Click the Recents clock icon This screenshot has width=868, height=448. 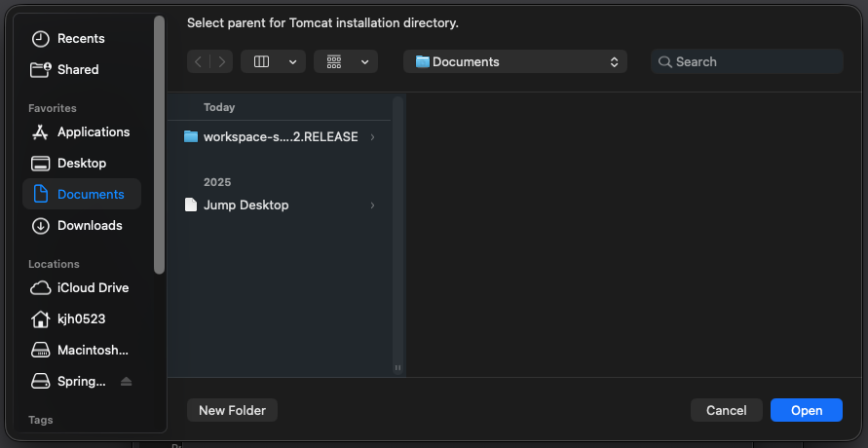click(40, 39)
